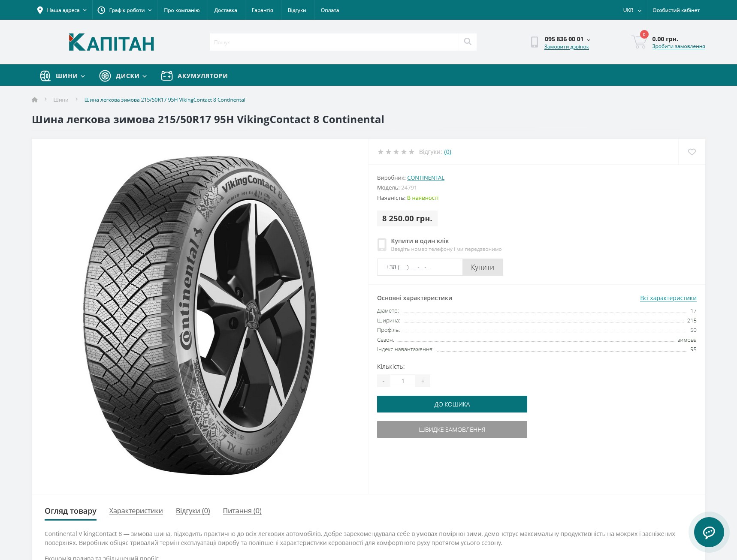Click the Купити one-click button

(483, 267)
